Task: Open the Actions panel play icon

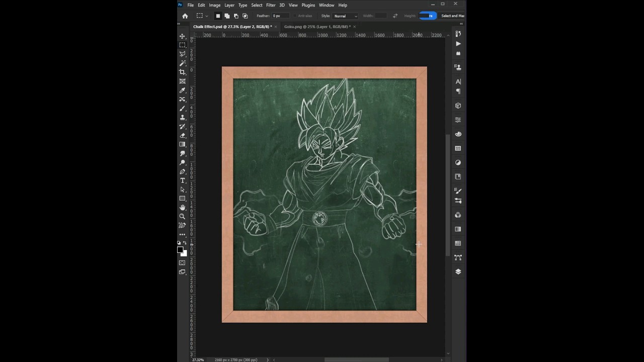Action: tap(458, 44)
